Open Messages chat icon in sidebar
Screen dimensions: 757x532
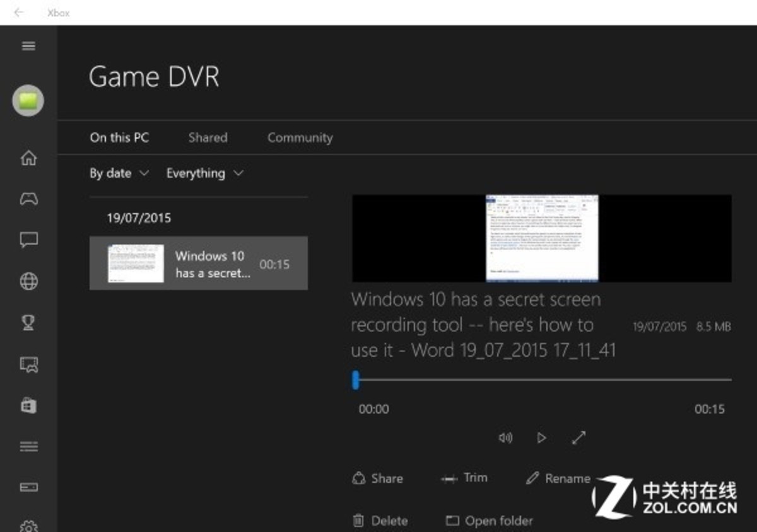coord(28,240)
